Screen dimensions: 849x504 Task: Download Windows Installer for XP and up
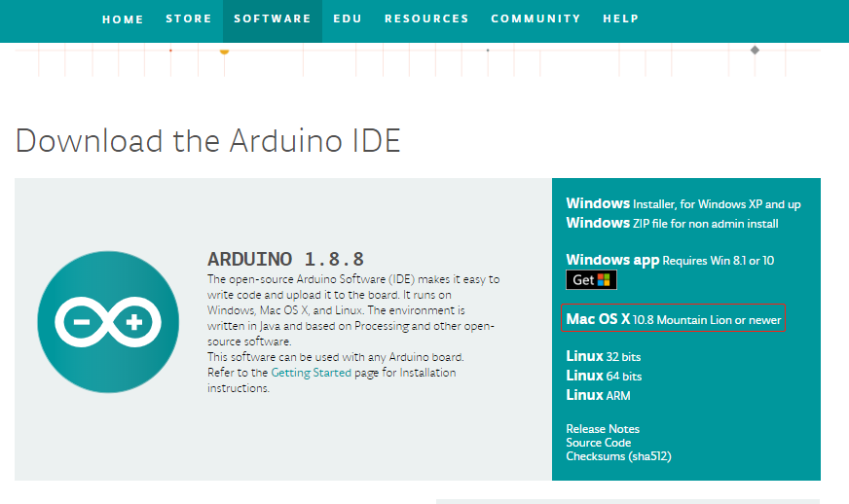pos(683,203)
